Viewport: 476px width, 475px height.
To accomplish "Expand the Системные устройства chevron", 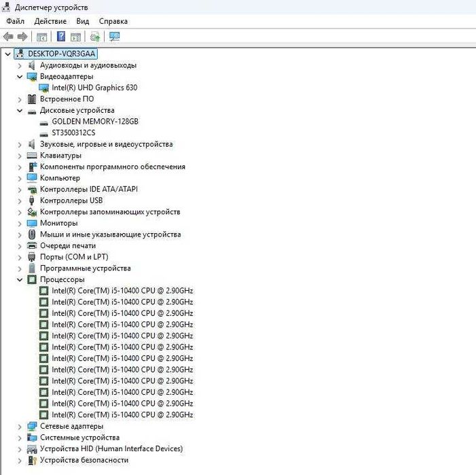I will point(20,438).
